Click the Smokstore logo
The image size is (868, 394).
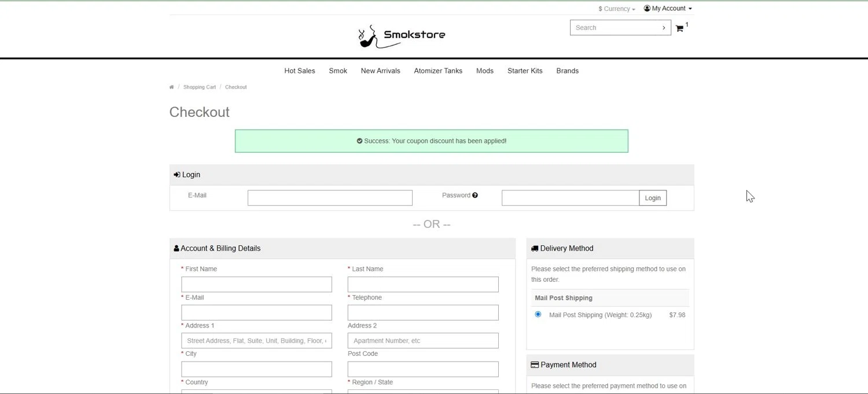402,36
